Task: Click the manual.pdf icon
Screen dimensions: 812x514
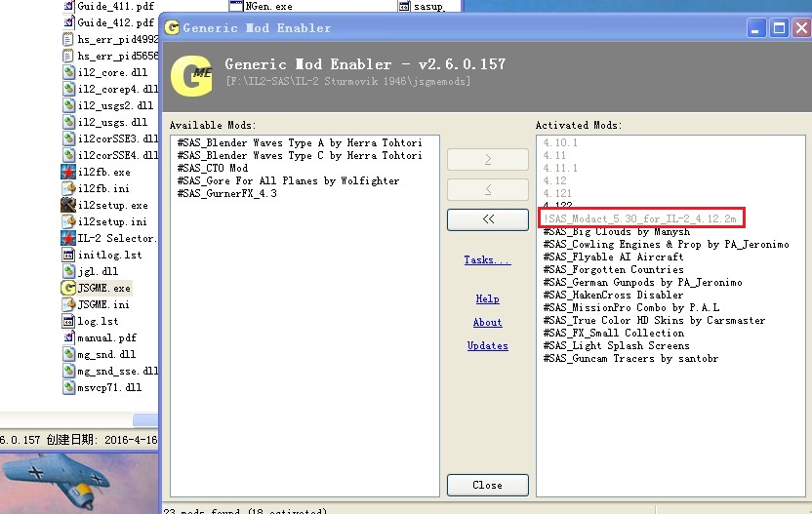Action: (x=69, y=337)
